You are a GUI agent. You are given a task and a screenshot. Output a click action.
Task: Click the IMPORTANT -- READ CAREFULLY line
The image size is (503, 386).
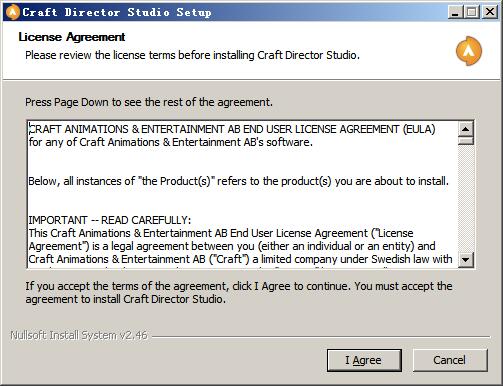[x=110, y=220]
